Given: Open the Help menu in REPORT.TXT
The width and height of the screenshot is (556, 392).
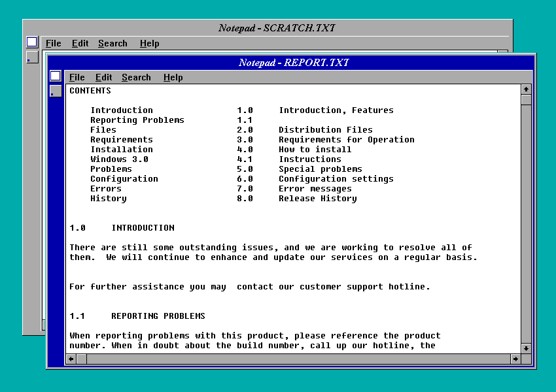Looking at the screenshot, I should tap(173, 77).
